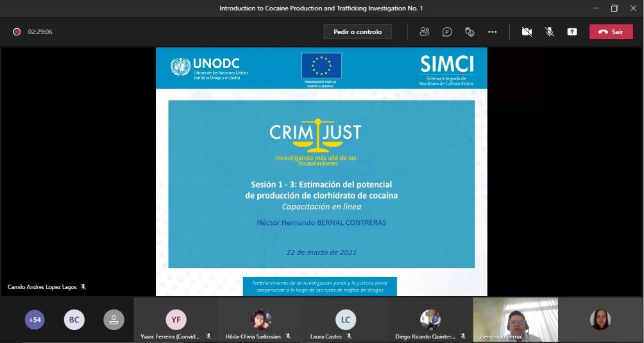Click the SIMCI logo on the slide

(446, 70)
